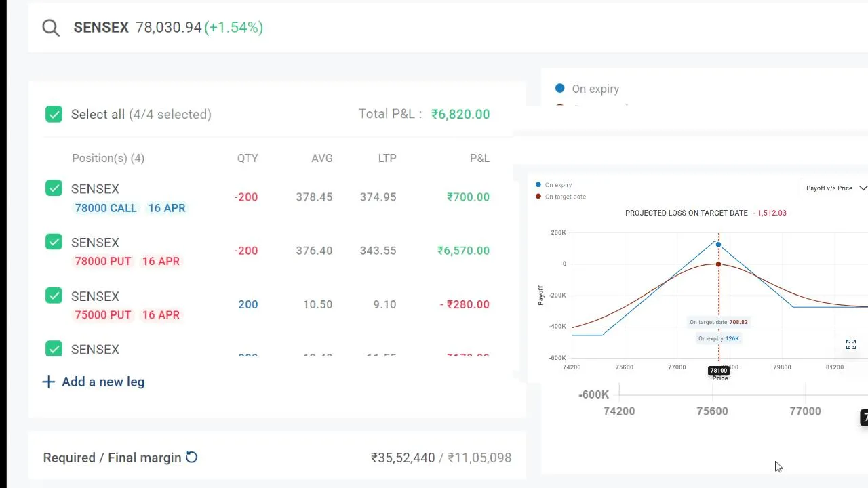The height and width of the screenshot is (488, 868).
Task: Click the margin refresh icon
Action: [192, 457]
